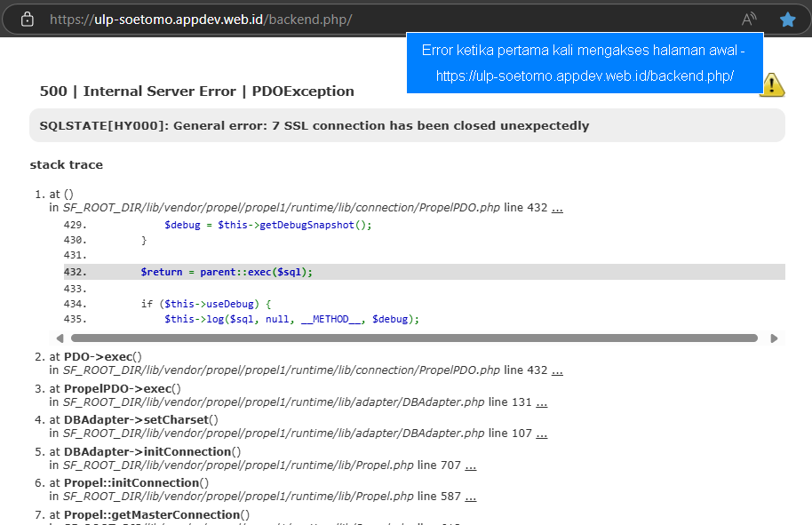This screenshot has height=525, width=812.
Task: Click the yellow warning triangle icon
Action: tap(772, 84)
